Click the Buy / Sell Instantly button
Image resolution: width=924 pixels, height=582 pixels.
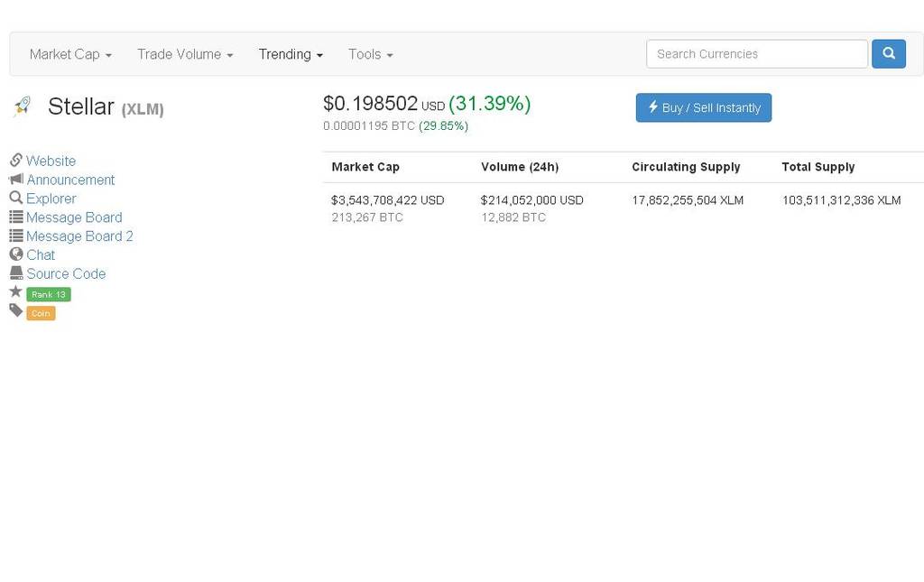[704, 107]
